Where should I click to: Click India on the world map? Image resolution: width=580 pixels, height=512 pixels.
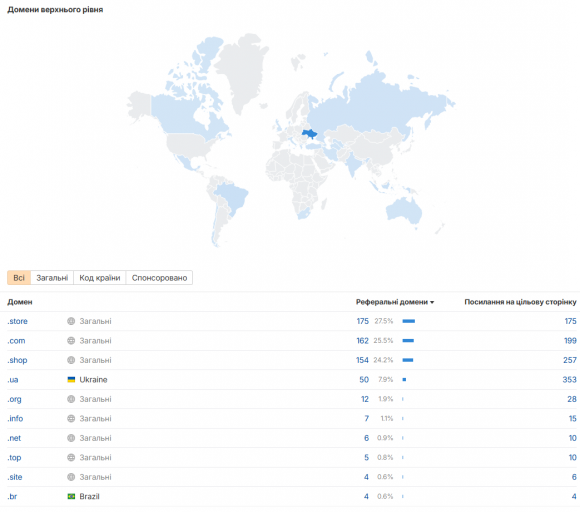tap(353, 163)
